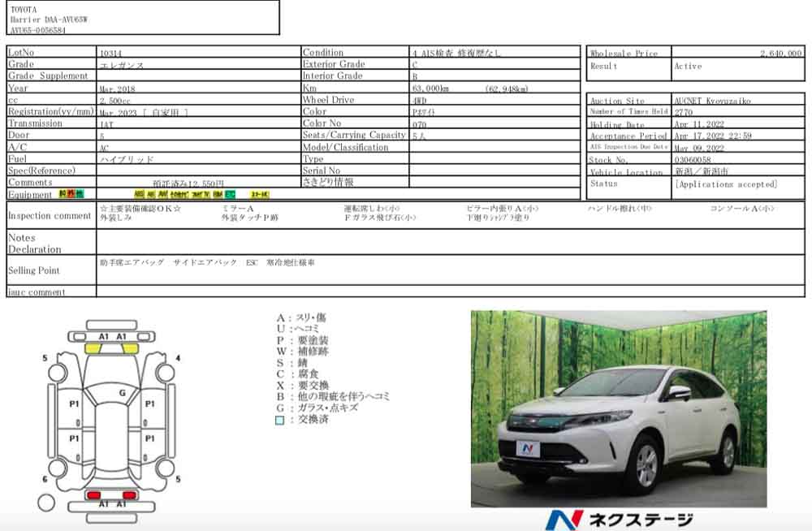Click the "Condition" label

[323, 52]
